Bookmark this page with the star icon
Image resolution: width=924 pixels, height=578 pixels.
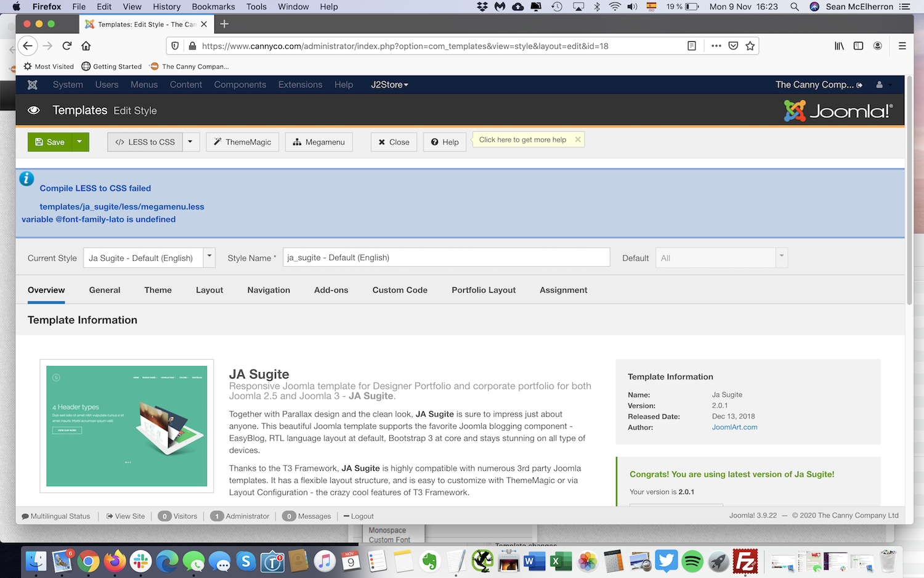coord(750,46)
